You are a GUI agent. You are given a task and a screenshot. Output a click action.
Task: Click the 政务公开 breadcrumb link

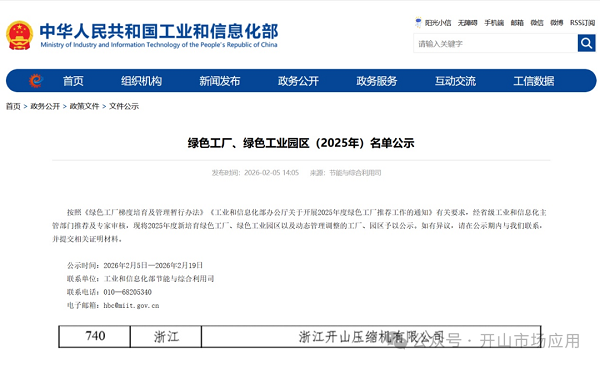pyautogui.click(x=45, y=106)
